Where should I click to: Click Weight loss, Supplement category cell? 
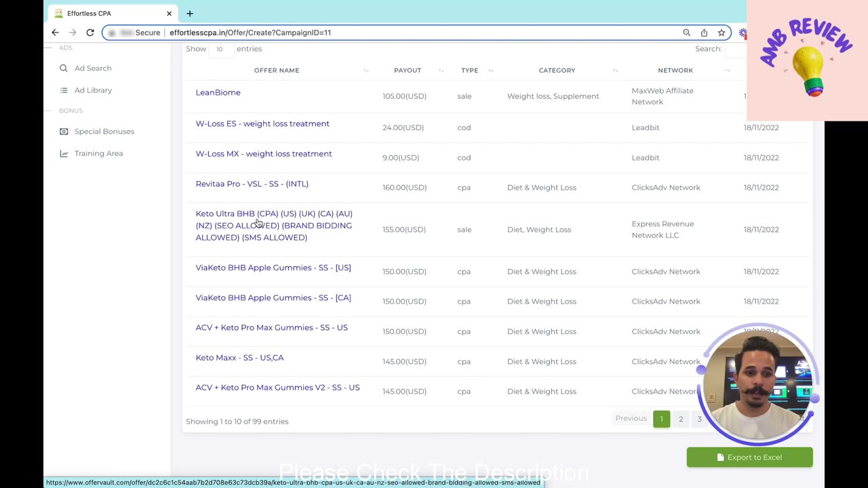553,96
